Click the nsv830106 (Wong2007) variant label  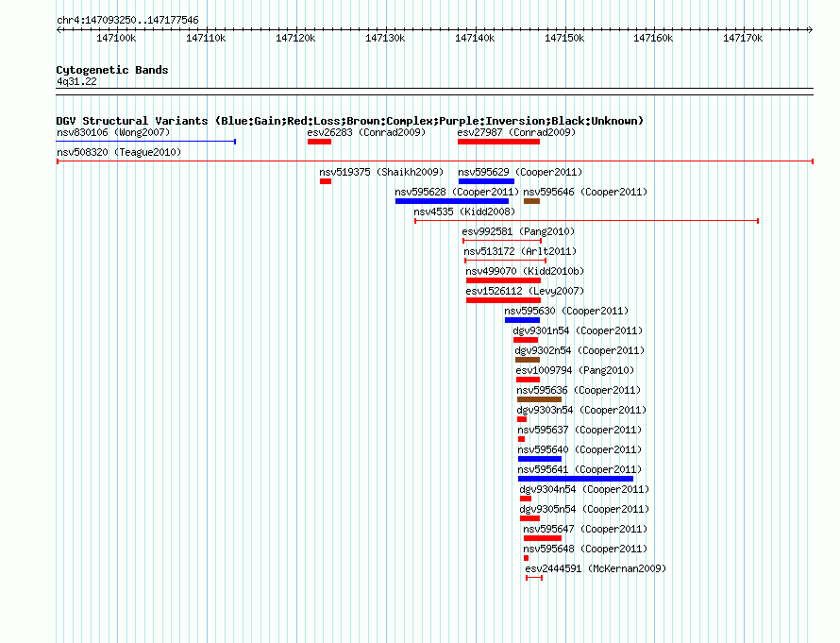(x=113, y=132)
